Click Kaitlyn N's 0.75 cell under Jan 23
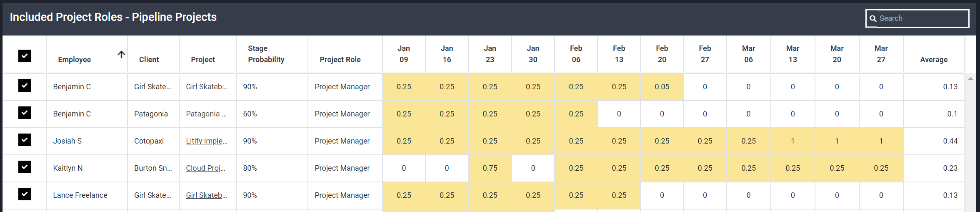The height and width of the screenshot is (212, 980). point(490,168)
